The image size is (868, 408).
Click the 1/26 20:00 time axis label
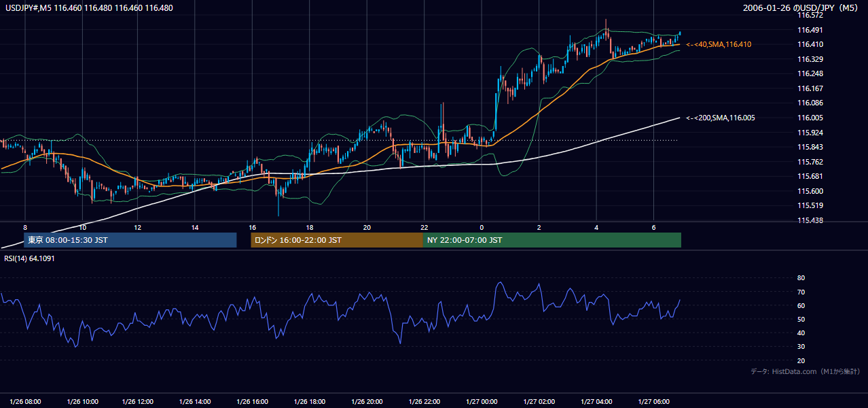pos(367,402)
